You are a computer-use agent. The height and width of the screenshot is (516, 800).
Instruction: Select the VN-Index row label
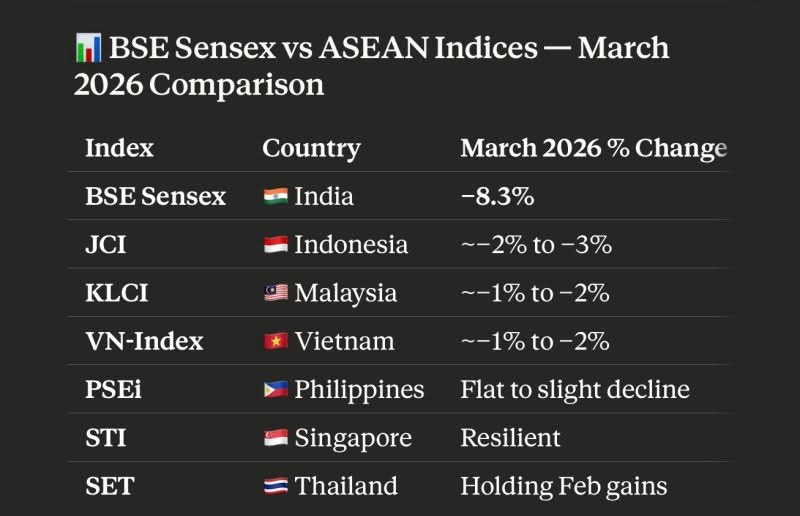click(x=144, y=341)
